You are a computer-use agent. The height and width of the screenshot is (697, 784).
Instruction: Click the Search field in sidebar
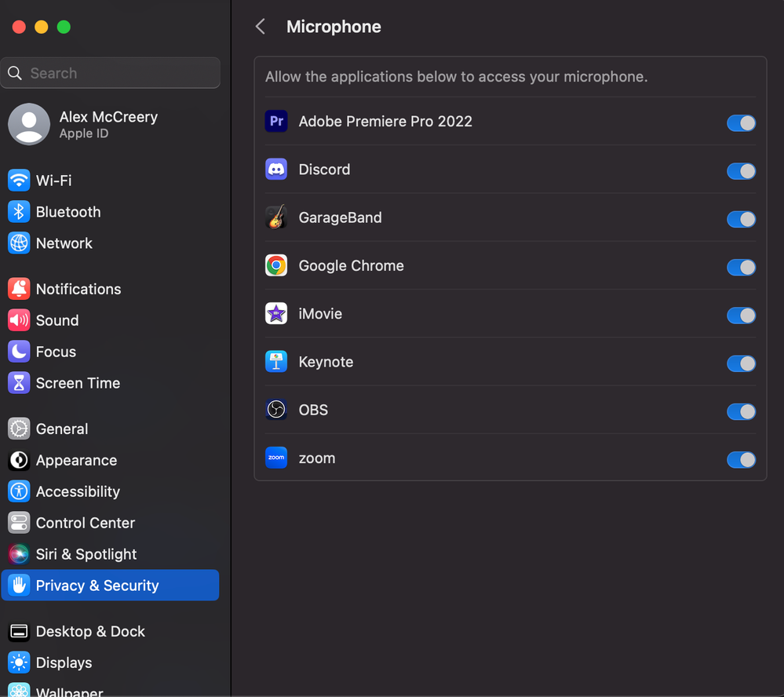click(118, 73)
